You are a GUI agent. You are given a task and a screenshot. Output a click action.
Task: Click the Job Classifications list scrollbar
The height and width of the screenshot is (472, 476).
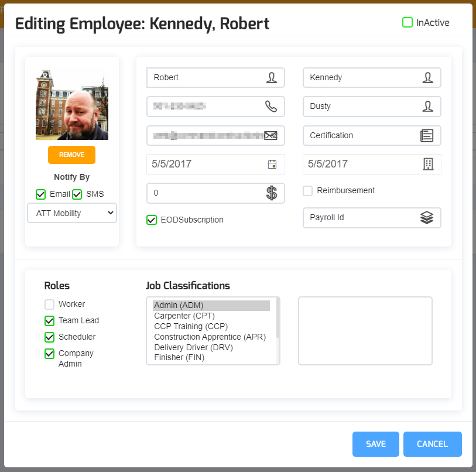[278, 319]
